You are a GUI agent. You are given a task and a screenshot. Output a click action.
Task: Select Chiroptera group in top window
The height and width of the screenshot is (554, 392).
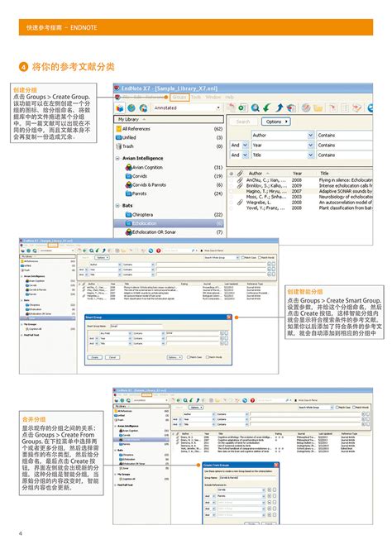[169, 214]
